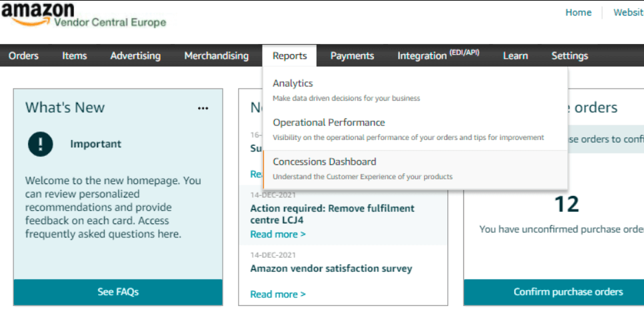The image size is (644, 310).
Task: Click the Amazon Vendor Central Europe logo
Action: (83, 15)
